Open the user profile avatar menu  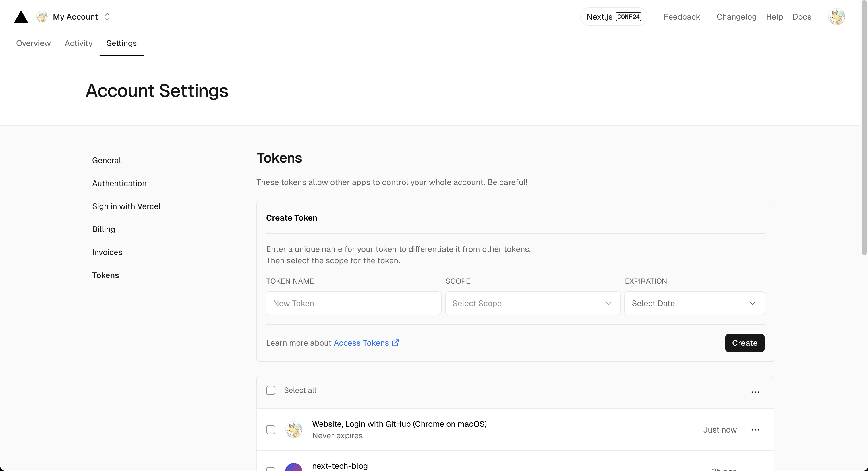836,17
